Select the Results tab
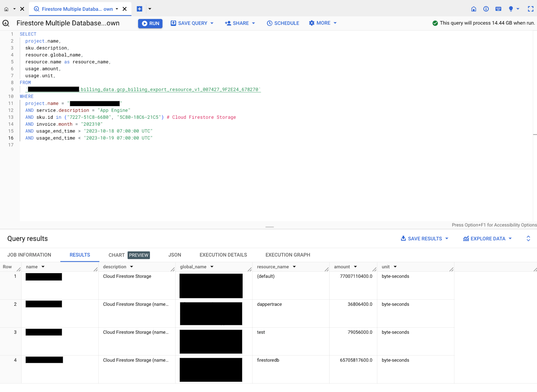This screenshot has height=392, width=537. [80, 255]
